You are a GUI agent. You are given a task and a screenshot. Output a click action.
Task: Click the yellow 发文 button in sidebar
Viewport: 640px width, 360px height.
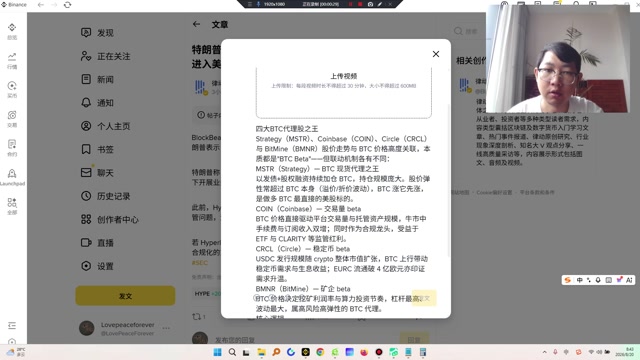[x=125, y=296]
